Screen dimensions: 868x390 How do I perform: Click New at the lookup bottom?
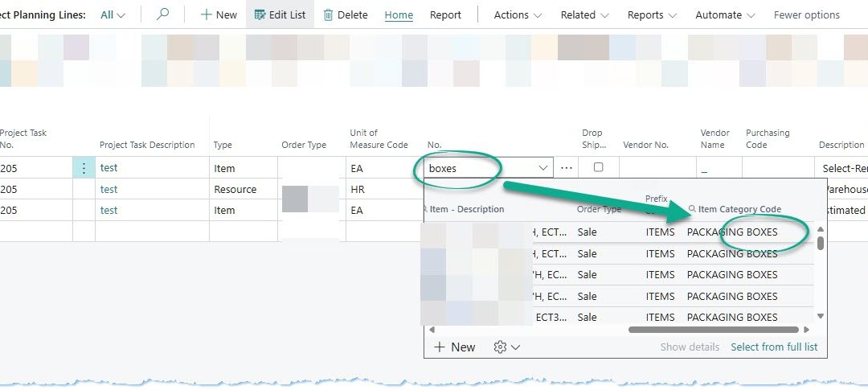[454, 347]
